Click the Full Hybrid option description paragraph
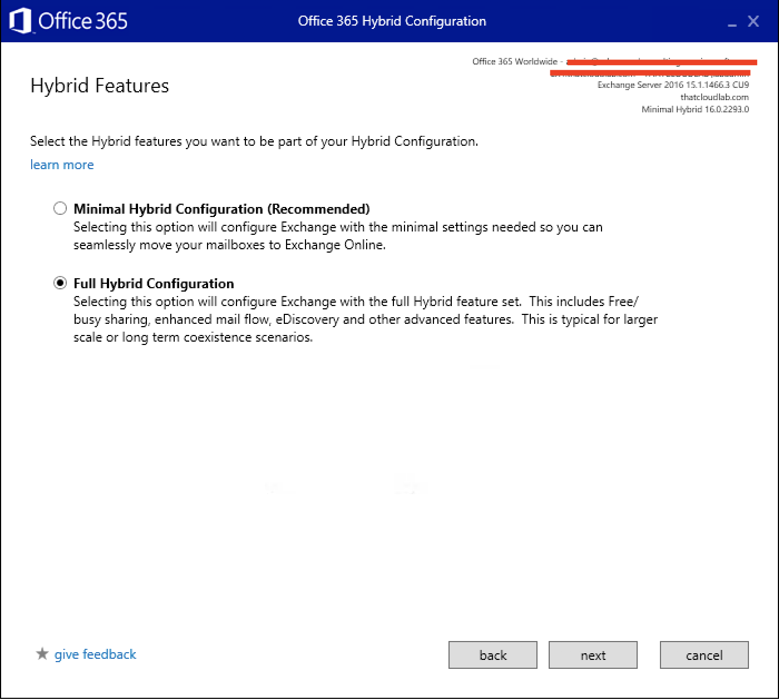779x700 pixels. (x=365, y=319)
